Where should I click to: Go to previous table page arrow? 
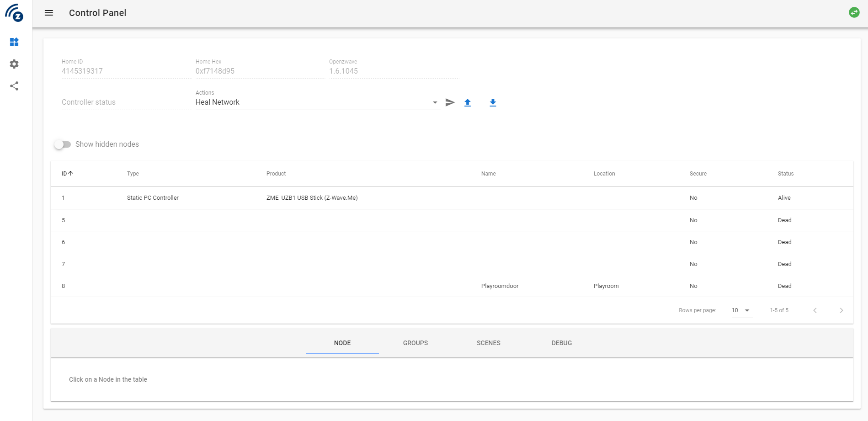point(815,310)
